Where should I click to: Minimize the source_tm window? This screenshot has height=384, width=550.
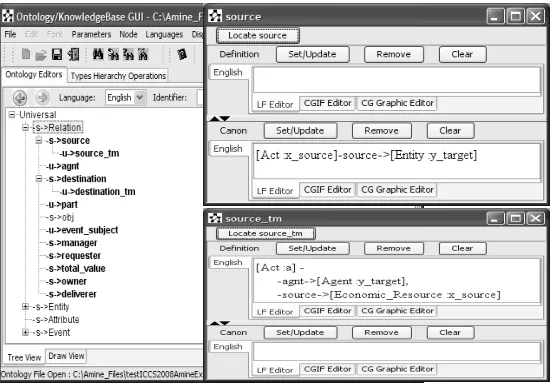tap(495, 218)
